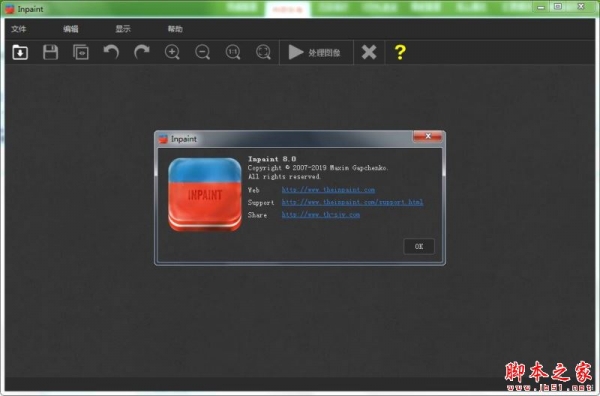Click the small Inpaint icon in dialog title
600x396 pixels.
pos(163,139)
